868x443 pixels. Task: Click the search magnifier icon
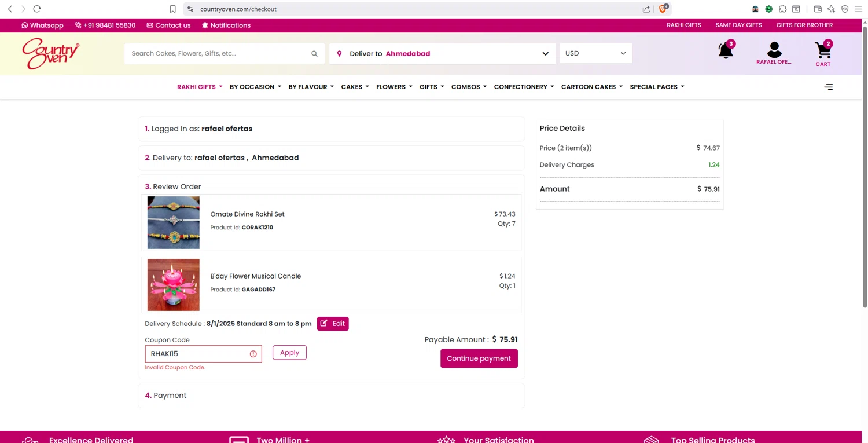tap(314, 54)
